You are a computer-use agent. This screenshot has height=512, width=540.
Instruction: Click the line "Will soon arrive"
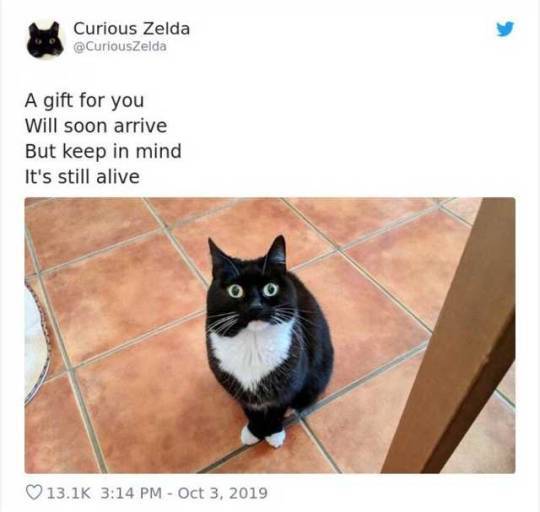point(96,126)
